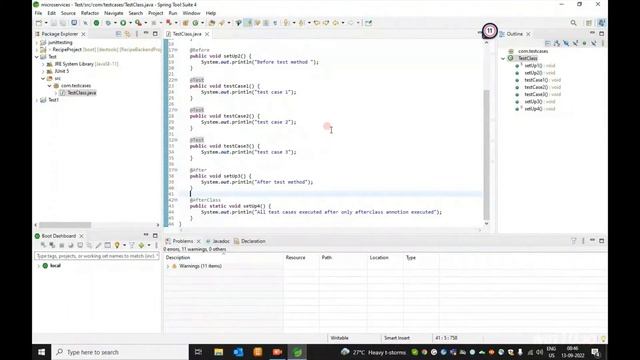
Task: Open the Refactor menu
Action: [90, 13]
